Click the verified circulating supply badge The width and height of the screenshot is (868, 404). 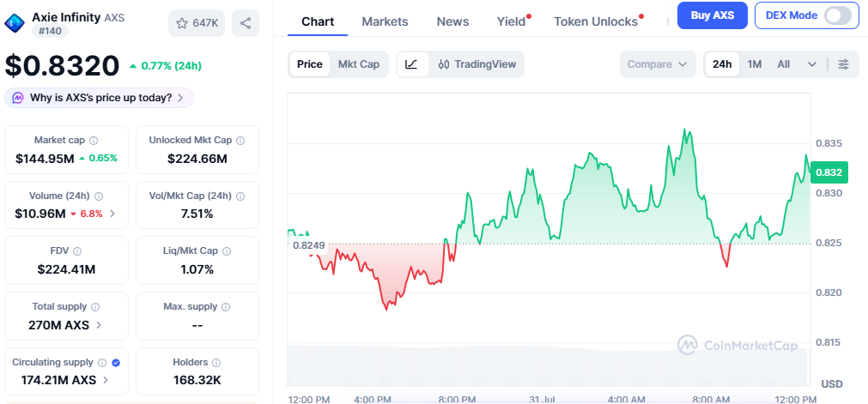pos(116,363)
